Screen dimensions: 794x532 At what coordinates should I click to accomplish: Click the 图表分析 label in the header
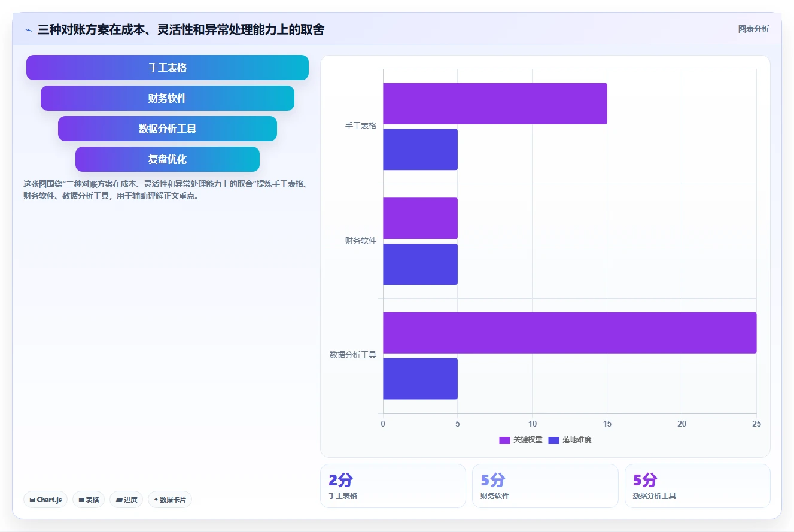753,29
